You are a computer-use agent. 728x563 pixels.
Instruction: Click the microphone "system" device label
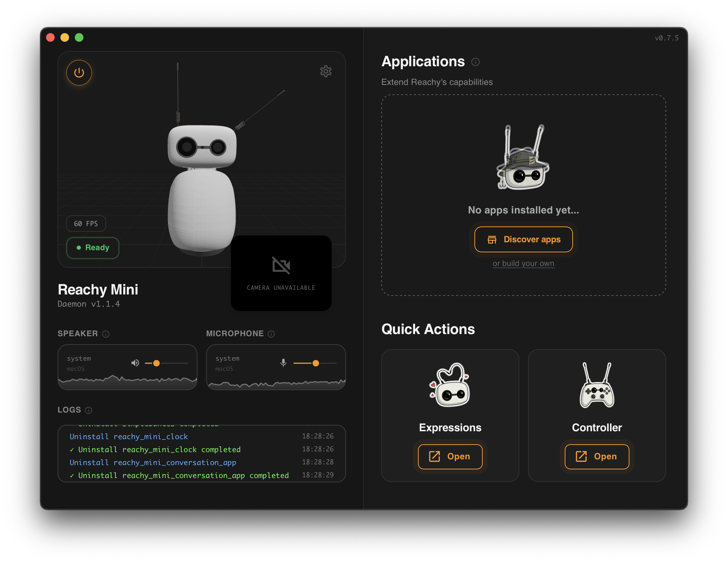pyautogui.click(x=227, y=359)
